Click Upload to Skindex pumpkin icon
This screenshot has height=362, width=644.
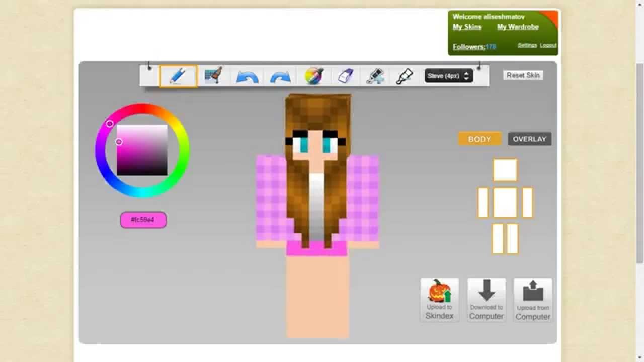click(439, 300)
